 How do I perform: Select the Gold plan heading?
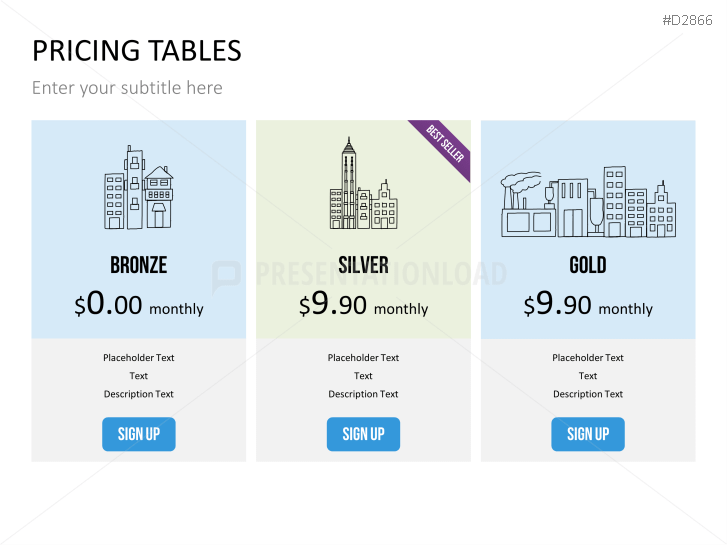[588, 265]
